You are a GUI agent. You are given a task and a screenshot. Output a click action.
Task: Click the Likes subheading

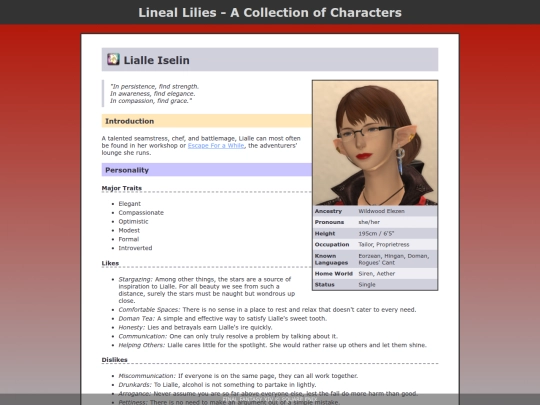[x=110, y=263]
